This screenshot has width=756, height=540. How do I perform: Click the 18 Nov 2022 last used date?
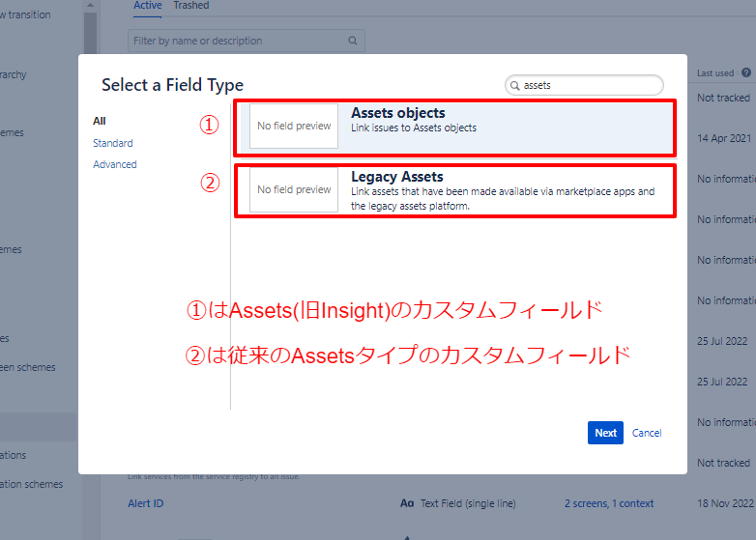(x=725, y=503)
